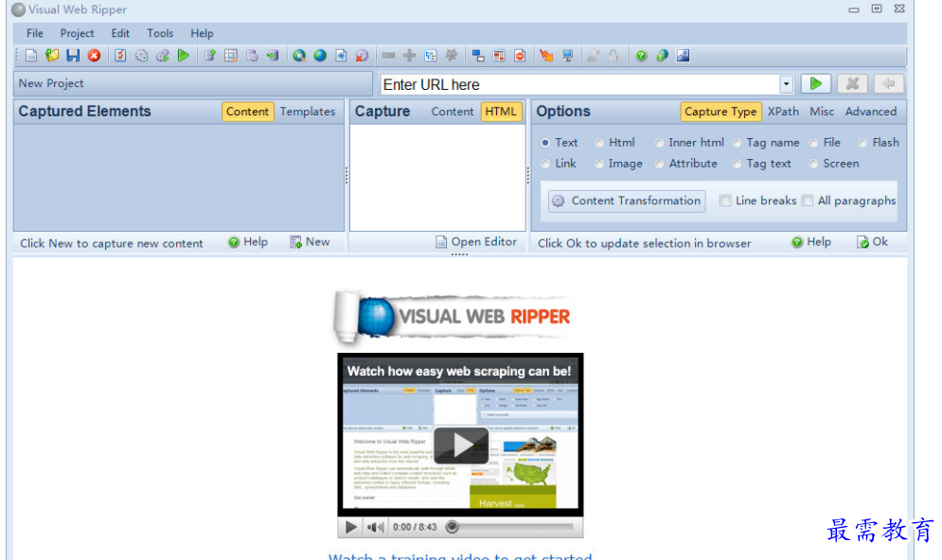
Task: Click the red X icon in the toolbar
Action: coord(94,56)
